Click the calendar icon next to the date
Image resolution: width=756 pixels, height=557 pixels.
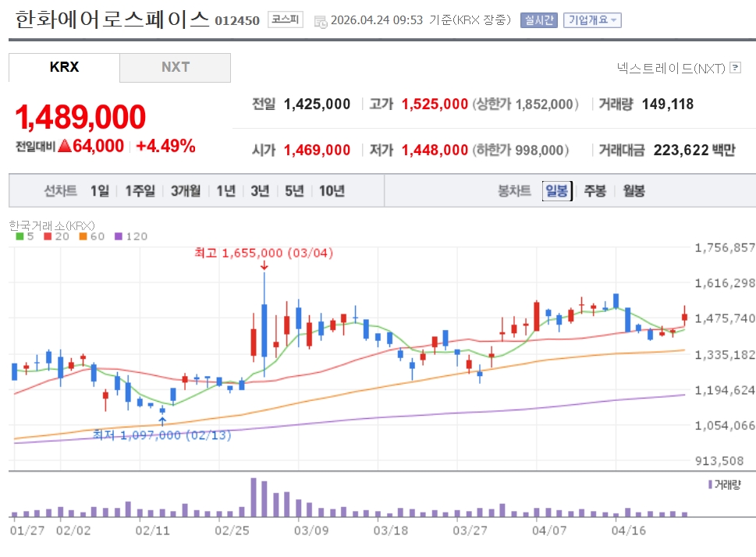(x=320, y=22)
